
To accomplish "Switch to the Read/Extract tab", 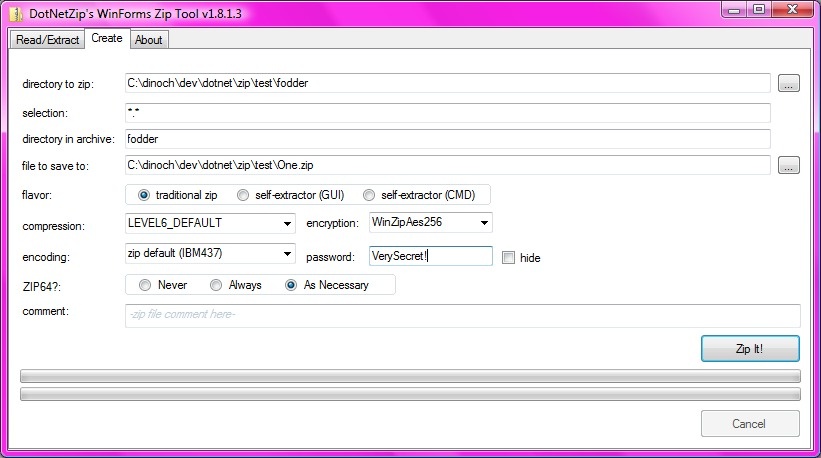I will [47, 40].
